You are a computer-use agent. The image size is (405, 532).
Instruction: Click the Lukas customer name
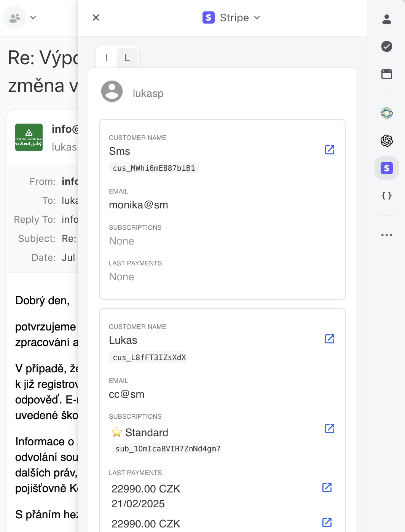coord(123,340)
